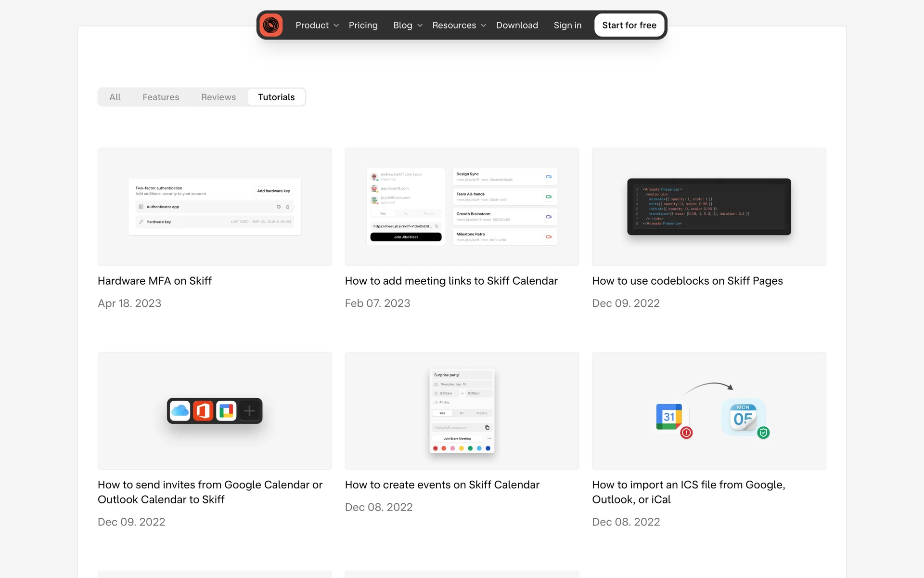This screenshot has height=578, width=924.
Task: Click the red Milestone Retro camera icon
Action: pos(549,237)
